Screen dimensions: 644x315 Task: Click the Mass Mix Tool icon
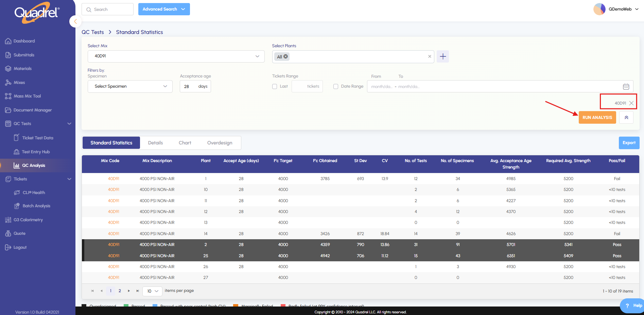coord(8,96)
